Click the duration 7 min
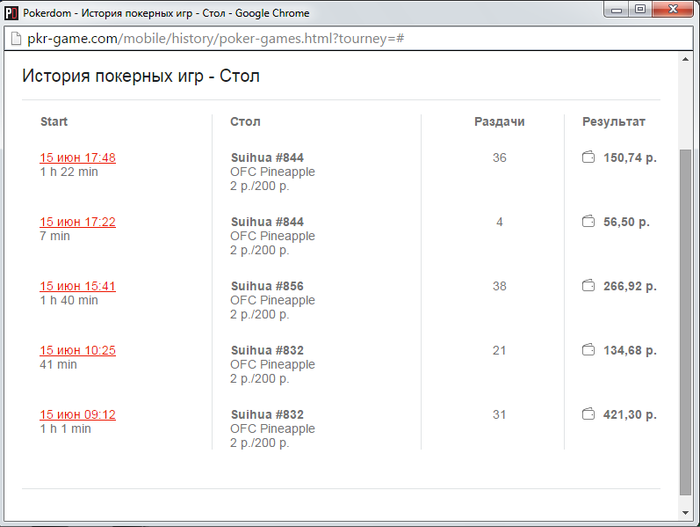The height and width of the screenshot is (527, 700). pos(55,236)
